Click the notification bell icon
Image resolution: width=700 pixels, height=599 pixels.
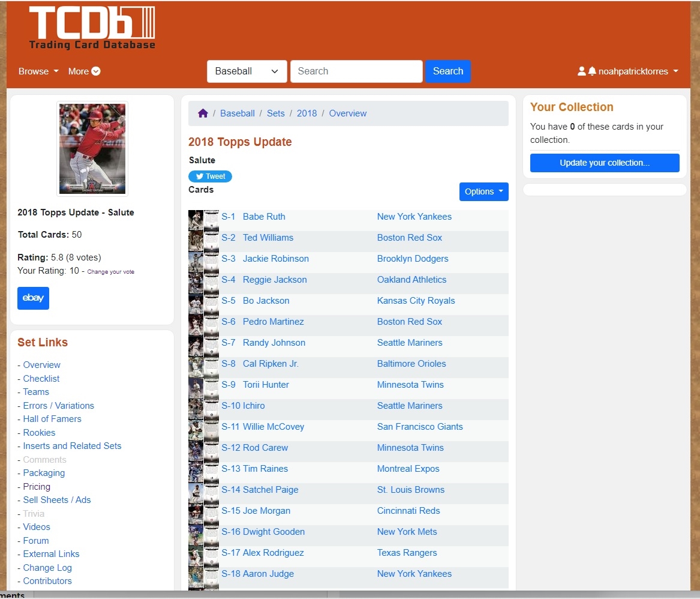pyautogui.click(x=592, y=71)
